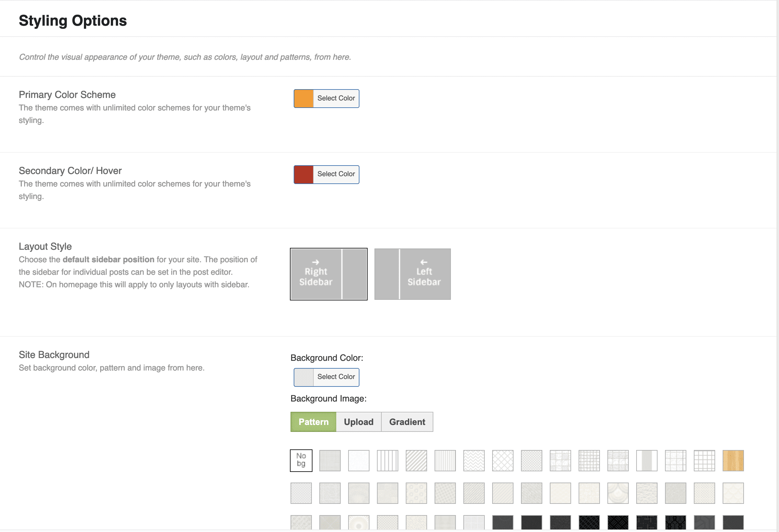Pick the orange wood grain pattern
The height and width of the screenshot is (532, 779).
tap(733, 460)
